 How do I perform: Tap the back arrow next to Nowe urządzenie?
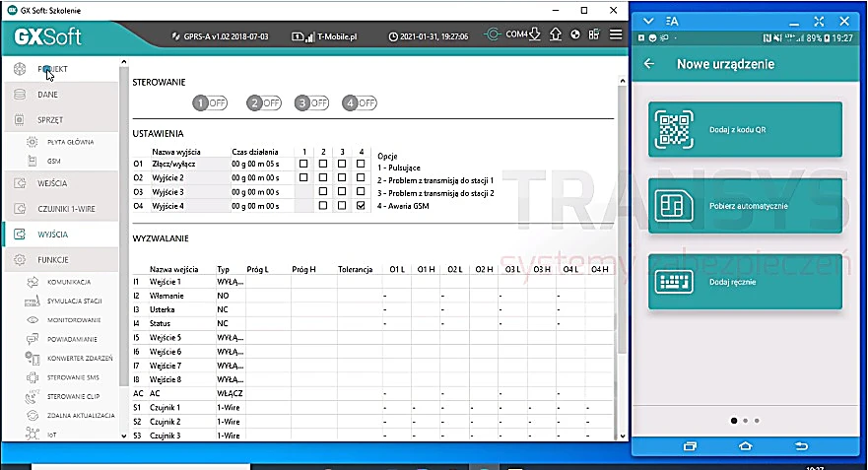(649, 64)
